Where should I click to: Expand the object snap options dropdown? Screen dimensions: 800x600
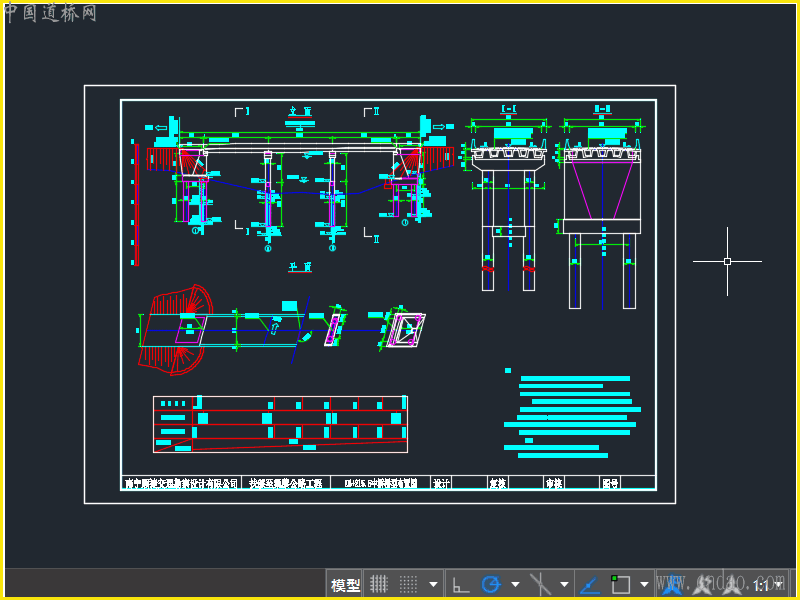point(644,584)
